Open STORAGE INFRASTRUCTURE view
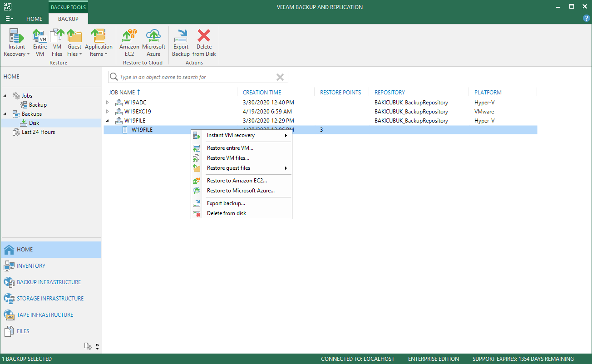This screenshot has height=364, width=592. [x=51, y=299]
